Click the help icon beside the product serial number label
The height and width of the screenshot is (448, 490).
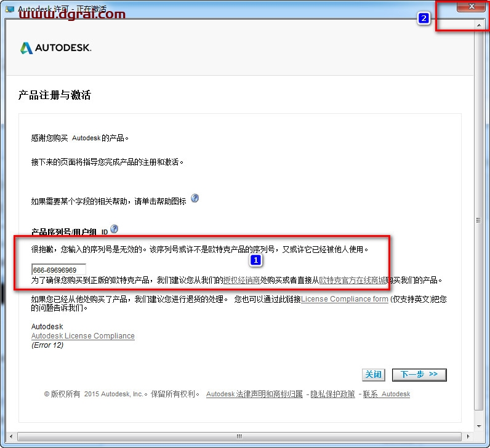point(114,229)
